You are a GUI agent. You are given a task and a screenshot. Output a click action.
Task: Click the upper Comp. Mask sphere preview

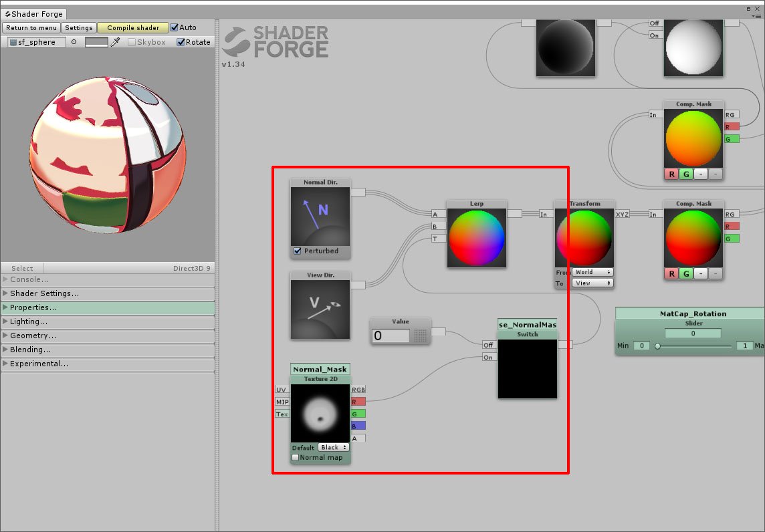pyautogui.click(x=693, y=138)
